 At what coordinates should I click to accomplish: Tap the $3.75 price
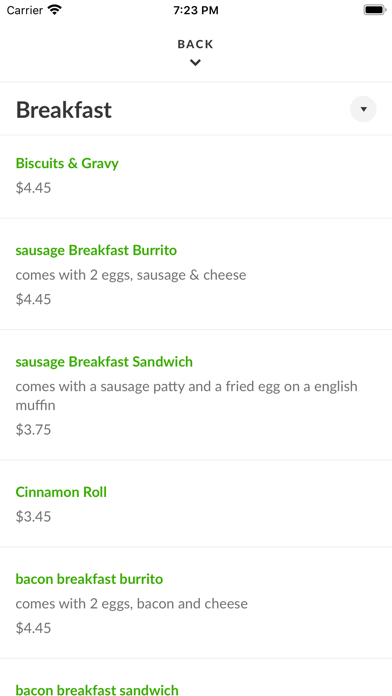(33, 430)
